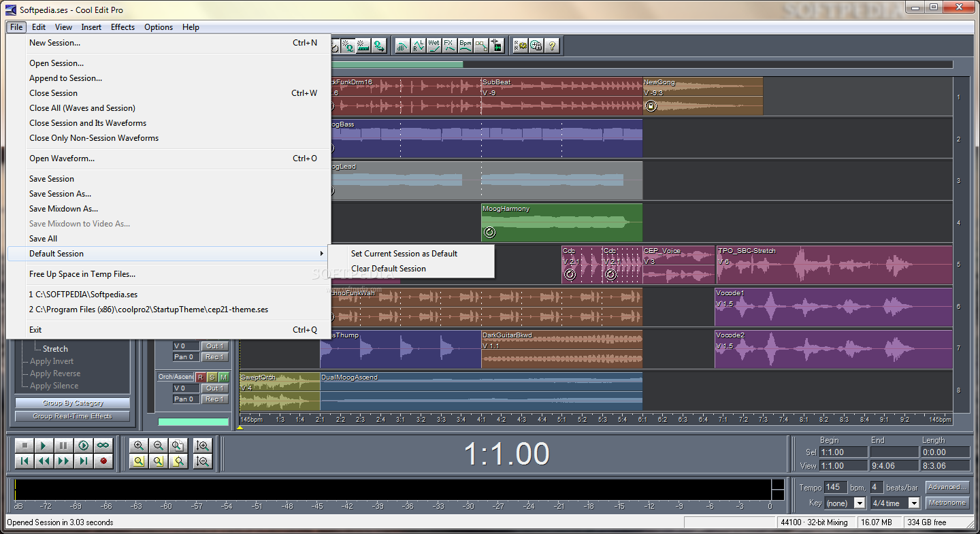The image size is (980, 534).
Task: Zoom in horizontally with the plus magnifier
Action: pos(139,446)
